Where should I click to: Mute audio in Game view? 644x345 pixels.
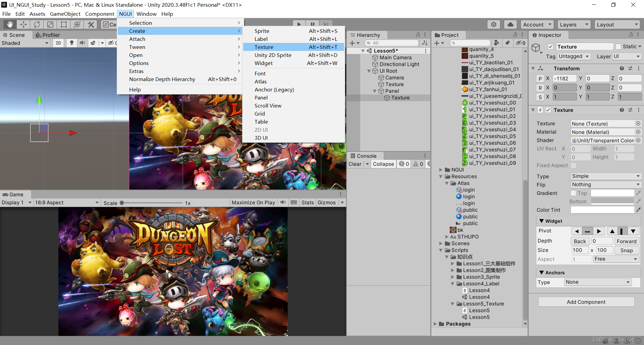coord(283,202)
